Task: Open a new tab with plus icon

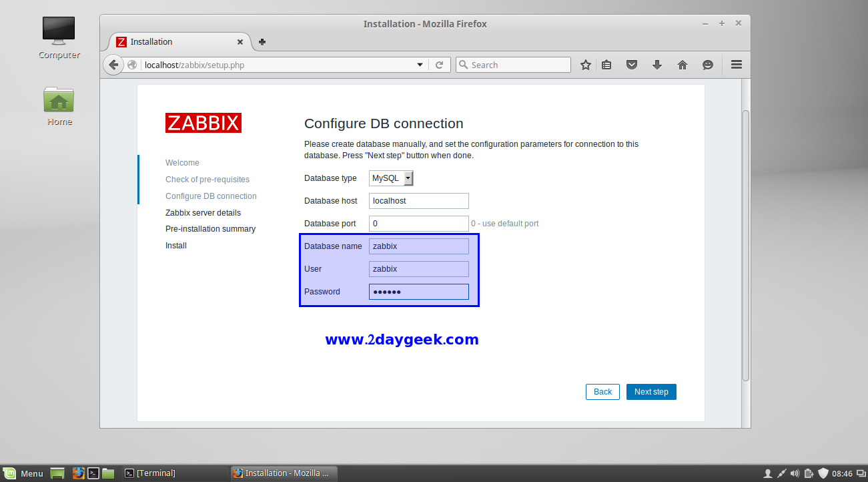Action: pyautogui.click(x=262, y=41)
